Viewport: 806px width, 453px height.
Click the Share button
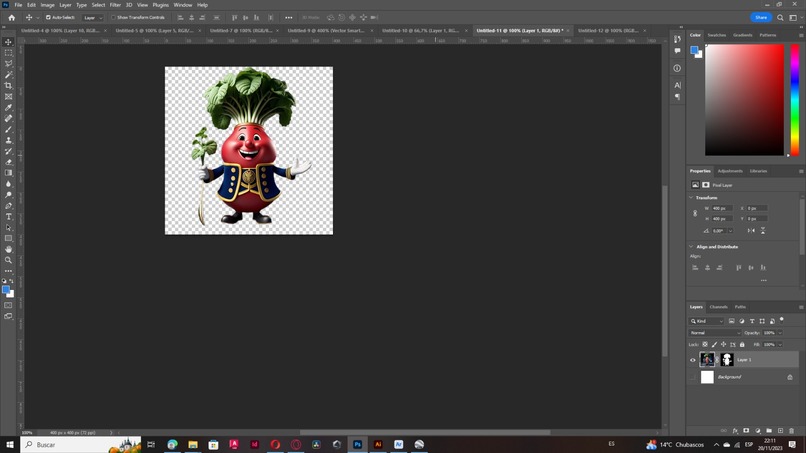(761, 17)
